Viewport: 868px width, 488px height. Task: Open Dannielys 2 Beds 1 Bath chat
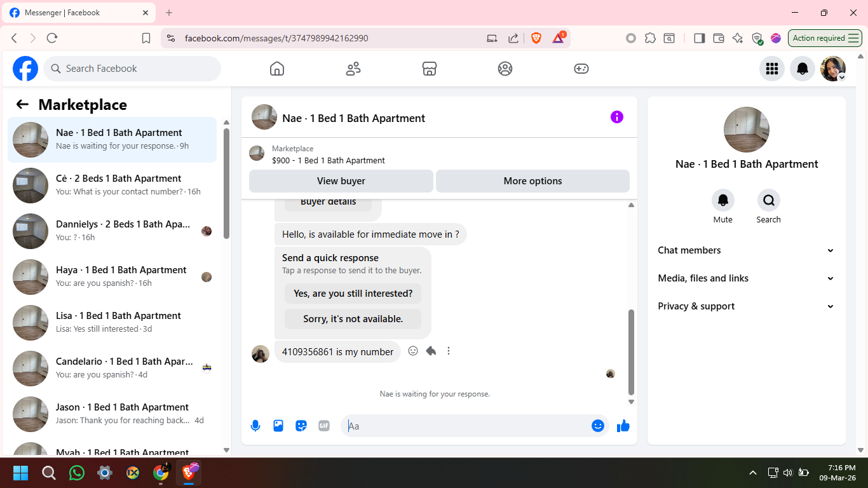(x=112, y=231)
